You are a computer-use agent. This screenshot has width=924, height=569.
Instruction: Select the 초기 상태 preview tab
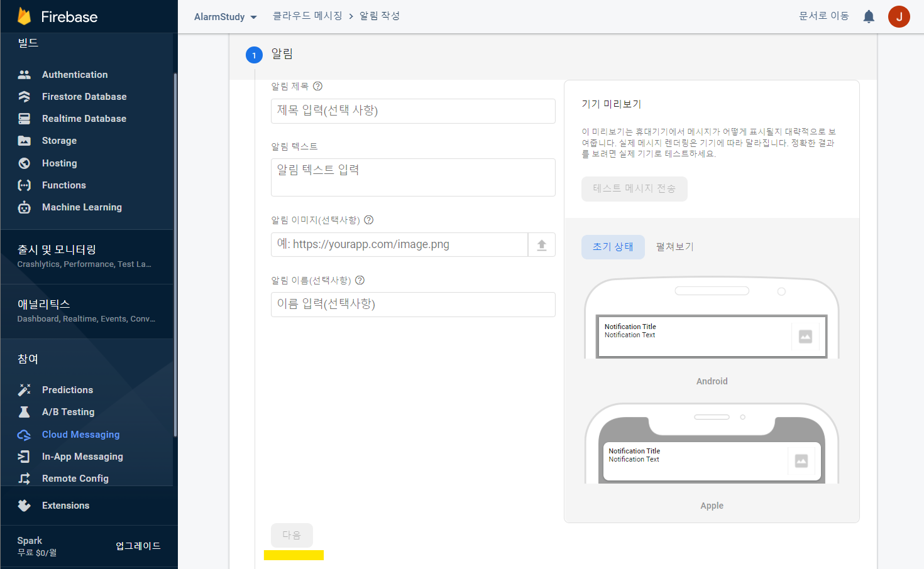click(613, 247)
